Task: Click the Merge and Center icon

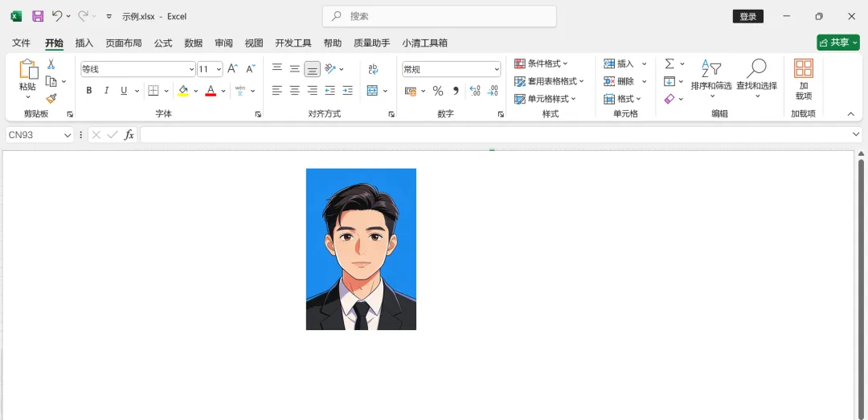Action: point(373,91)
